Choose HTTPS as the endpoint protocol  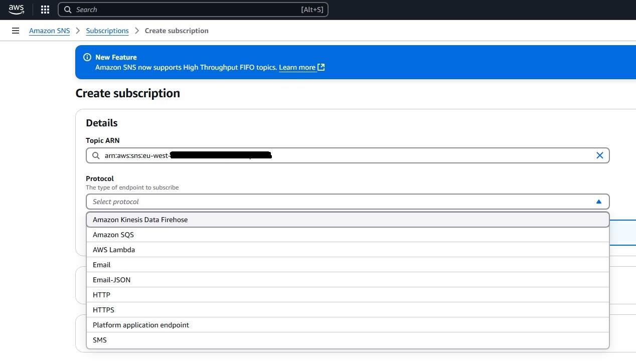tap(103, 309)
